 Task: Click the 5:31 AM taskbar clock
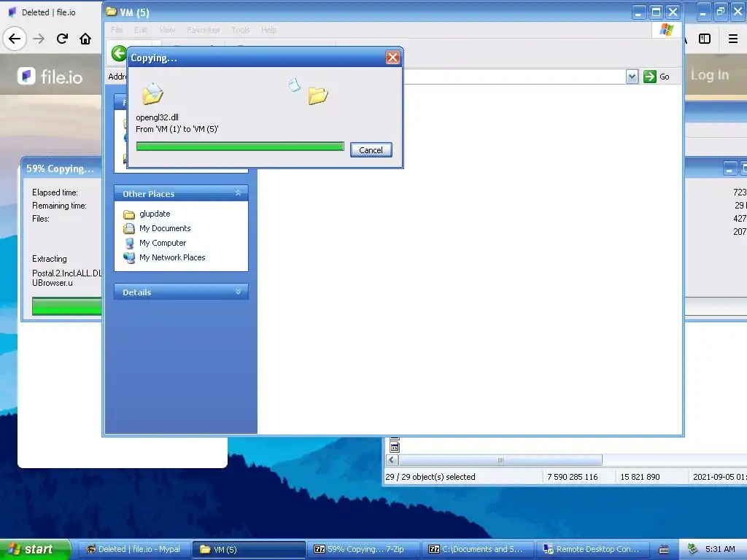(x=720, y=549)
